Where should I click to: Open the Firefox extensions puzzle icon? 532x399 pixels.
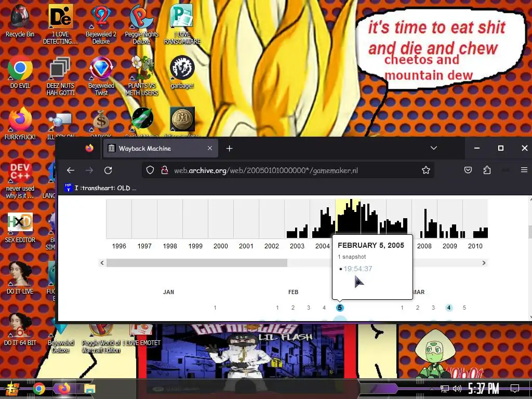(487, 170)
